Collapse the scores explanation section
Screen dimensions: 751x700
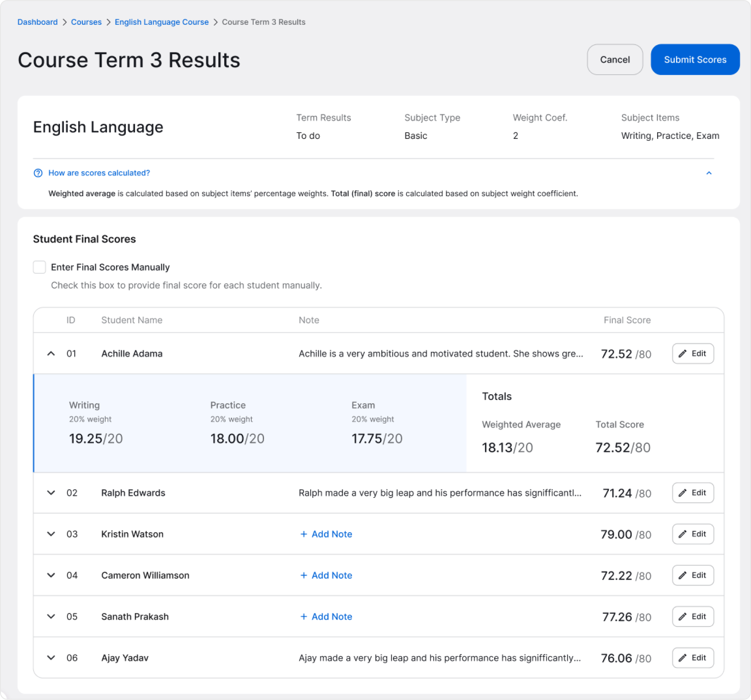point(709,173)
